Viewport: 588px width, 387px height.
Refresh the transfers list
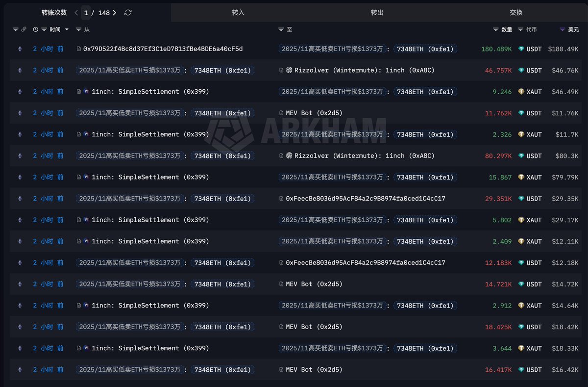pos(128,13)
